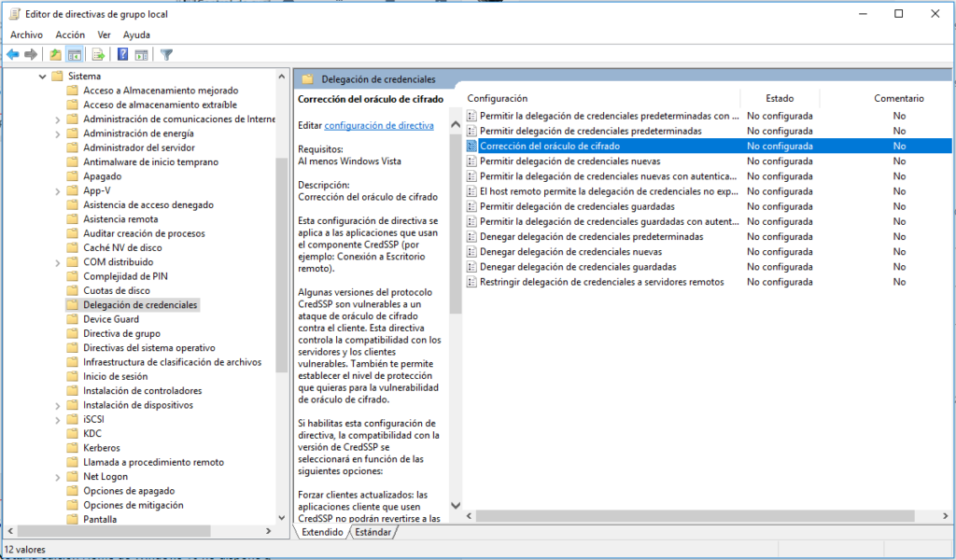This screenshot has width=956, height=560.
Task: Select 'Opciones de mitigación' in the tree
Action: 133,505
